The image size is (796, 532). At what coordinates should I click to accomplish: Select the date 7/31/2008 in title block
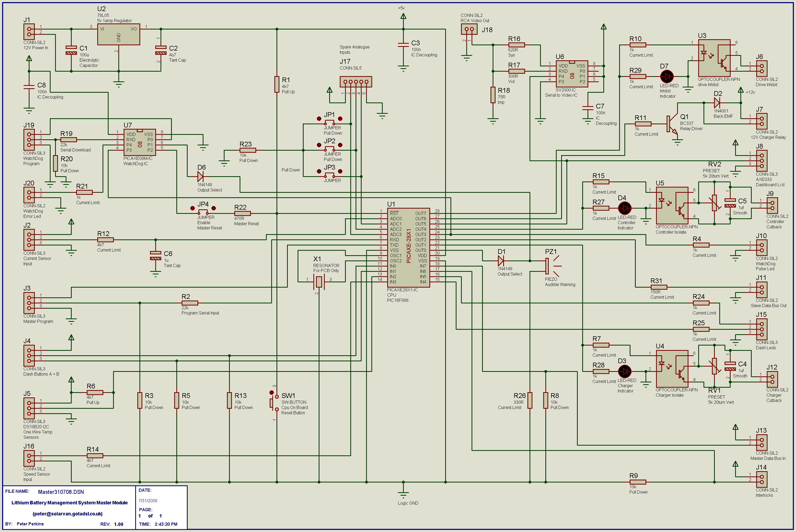coord(148,501)
